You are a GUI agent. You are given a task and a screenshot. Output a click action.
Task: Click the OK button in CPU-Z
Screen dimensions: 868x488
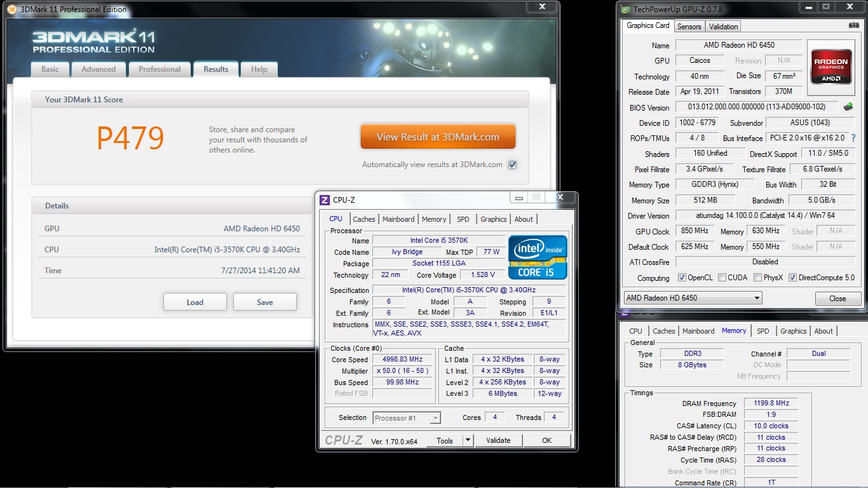547,440
